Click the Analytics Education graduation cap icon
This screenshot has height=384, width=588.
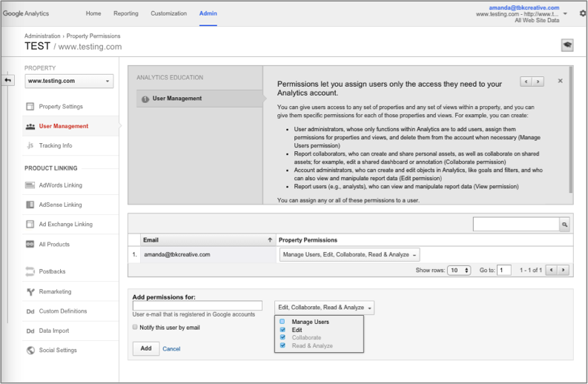[567, 45]
